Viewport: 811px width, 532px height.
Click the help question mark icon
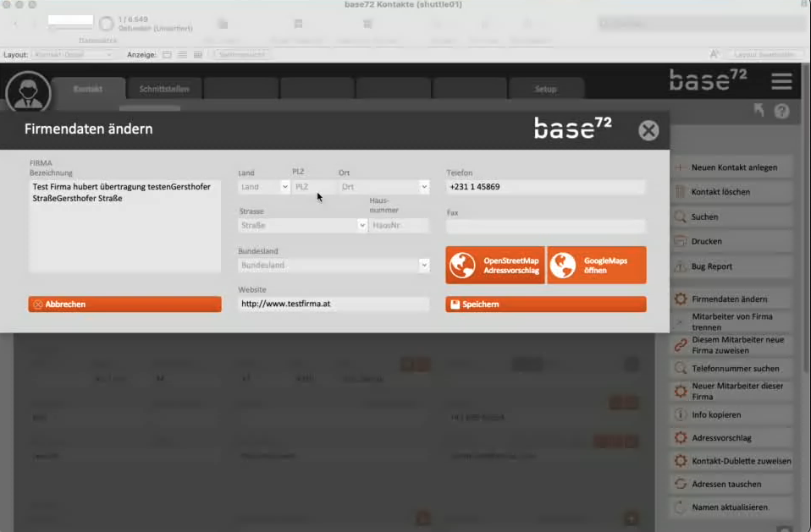tap(781, 111)
